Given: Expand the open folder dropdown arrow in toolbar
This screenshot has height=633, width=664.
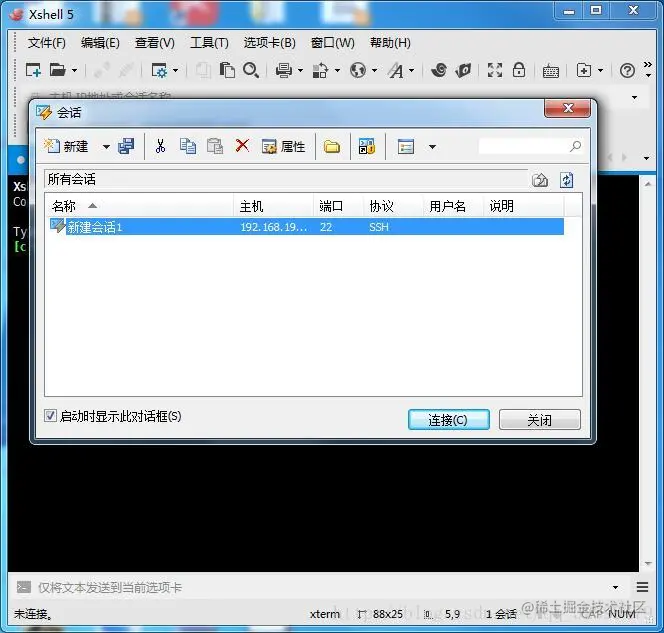Looking at the screenshot, I should (x=75, y=70).
